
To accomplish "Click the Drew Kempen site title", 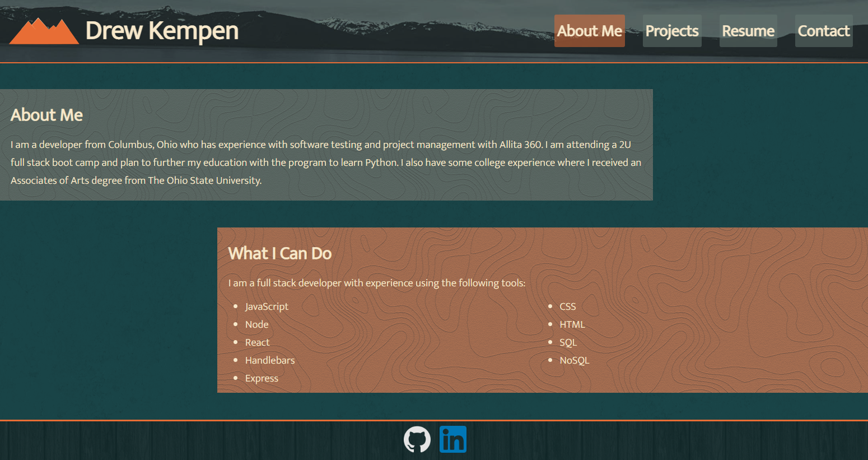I will 161,31.
